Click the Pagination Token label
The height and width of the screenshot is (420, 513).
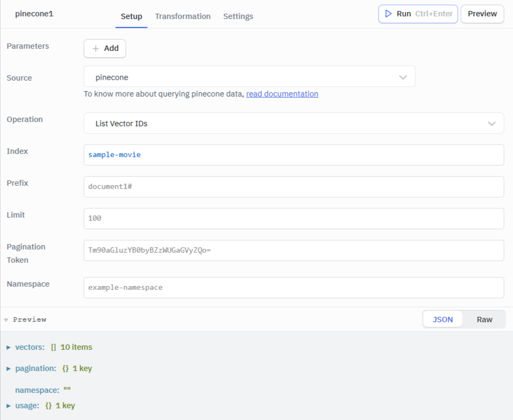26,253
